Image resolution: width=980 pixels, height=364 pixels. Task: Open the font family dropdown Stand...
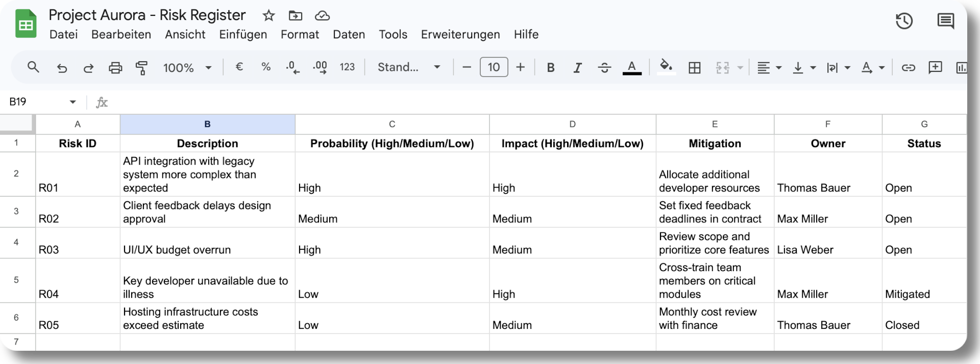[x=409, y=67]
